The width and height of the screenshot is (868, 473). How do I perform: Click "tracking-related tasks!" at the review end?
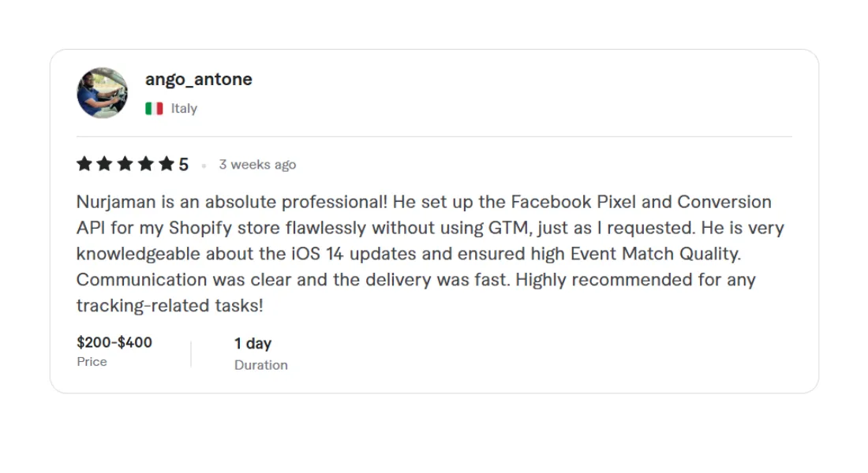pos(170,306)
